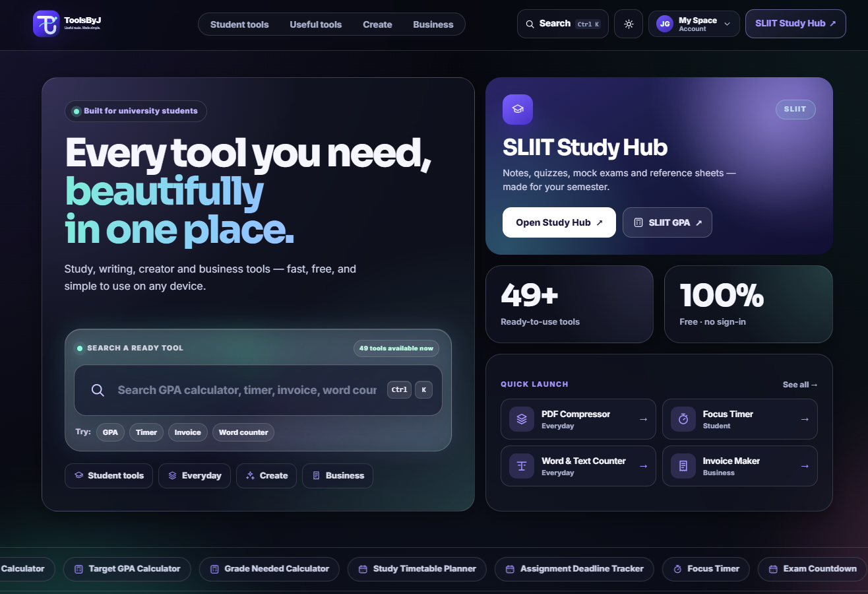Click the JG avatar circle
The image size is (868, 594).
[x=665, y=24]
